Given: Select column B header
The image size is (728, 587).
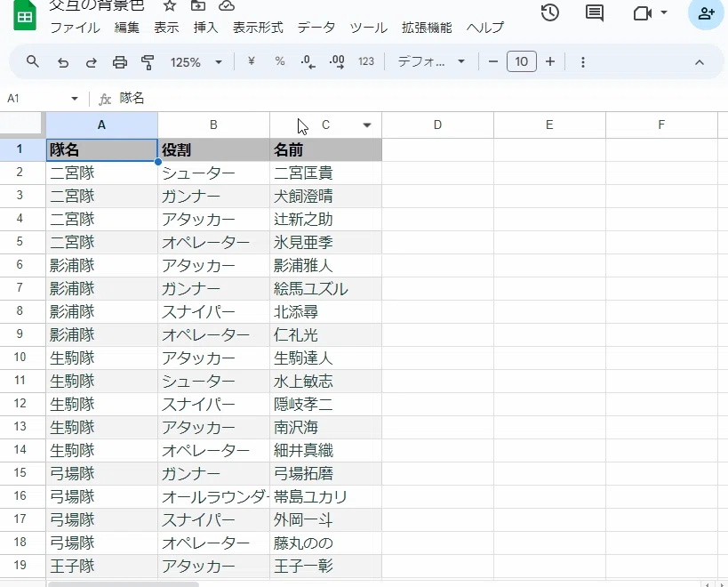Looking at the screenshot, I should tap(213, 125).
